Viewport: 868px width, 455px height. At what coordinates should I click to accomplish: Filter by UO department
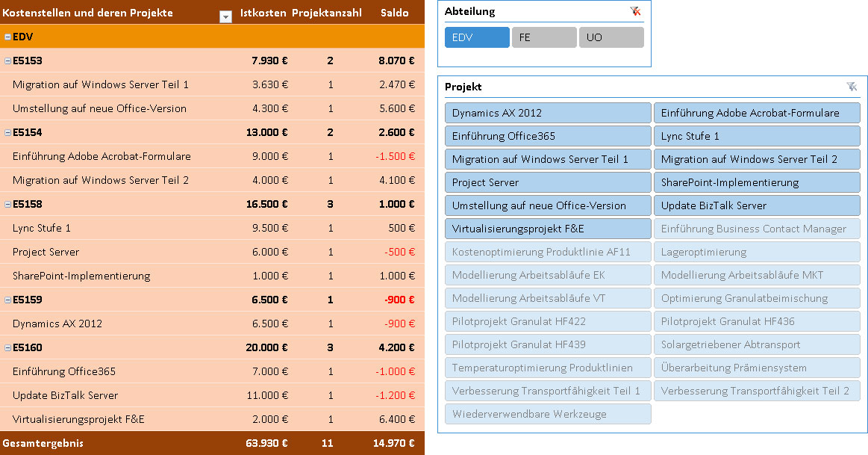tap(611, 37)
